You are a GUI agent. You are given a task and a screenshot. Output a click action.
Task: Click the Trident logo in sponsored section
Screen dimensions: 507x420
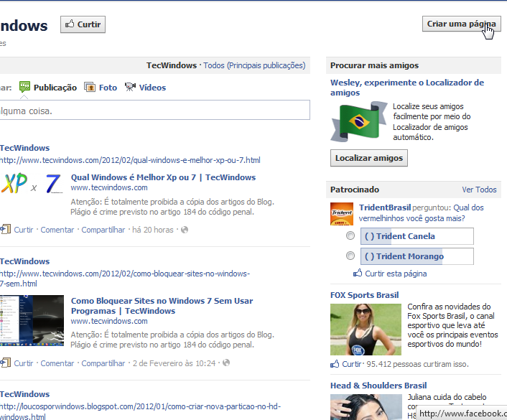(341, 213)
